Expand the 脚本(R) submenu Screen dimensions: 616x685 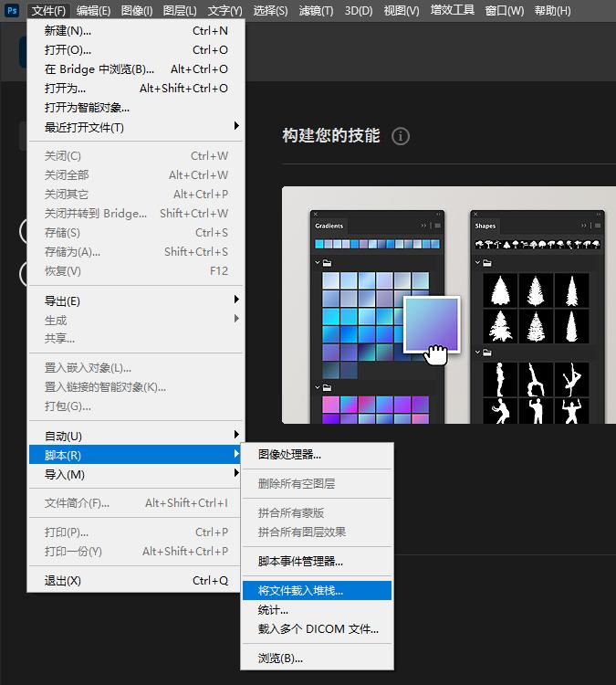[x=136, y=455]
